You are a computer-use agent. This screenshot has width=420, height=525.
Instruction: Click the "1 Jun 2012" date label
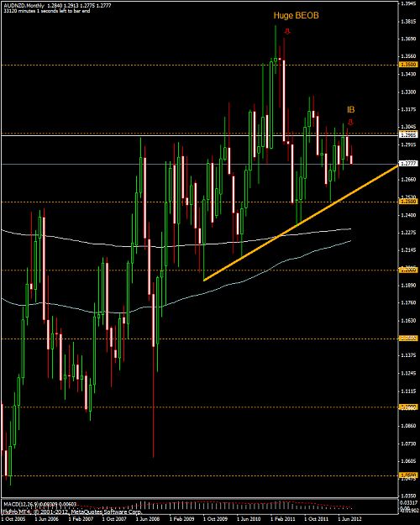pos(350,518)
